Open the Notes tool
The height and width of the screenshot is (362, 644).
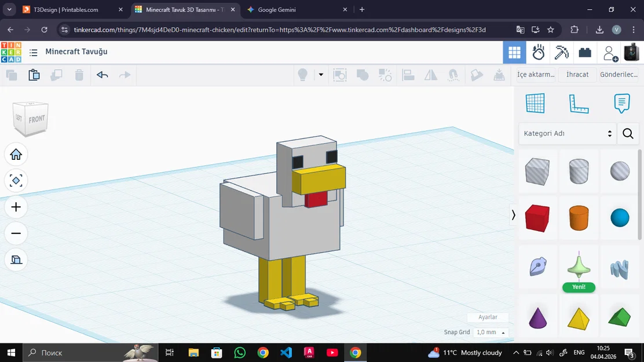(621, 103)
